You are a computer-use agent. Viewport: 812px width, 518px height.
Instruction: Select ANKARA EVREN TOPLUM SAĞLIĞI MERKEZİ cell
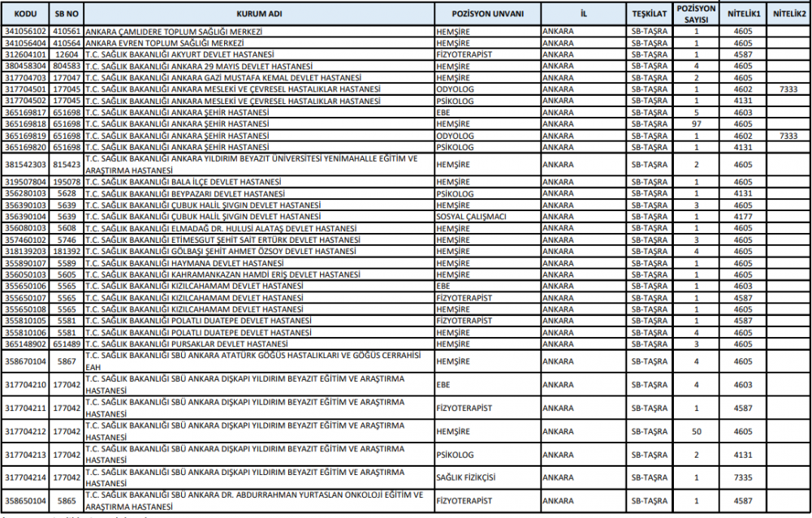259,43
